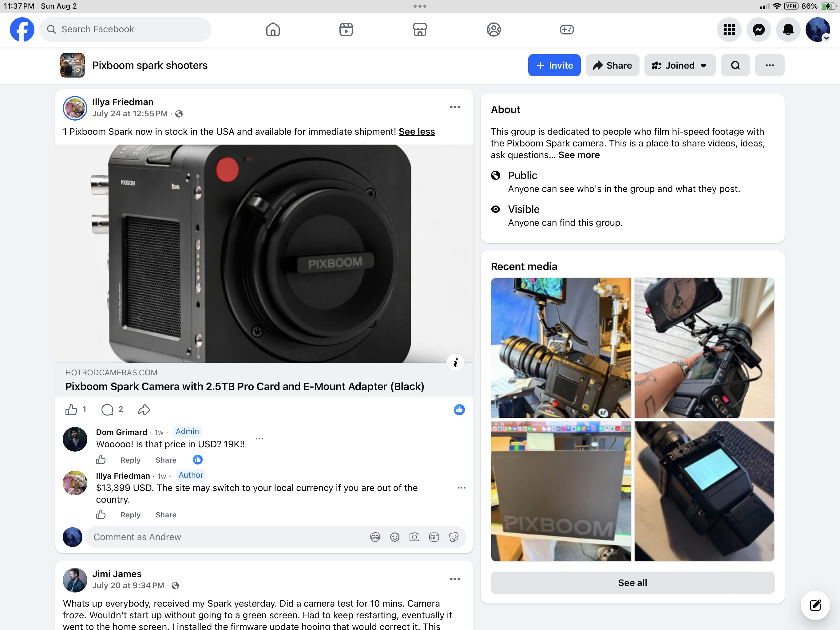The width and height of the screenshot is (840, 630).
Task: Open the apps grid menu icon
Action: (729, 29)
